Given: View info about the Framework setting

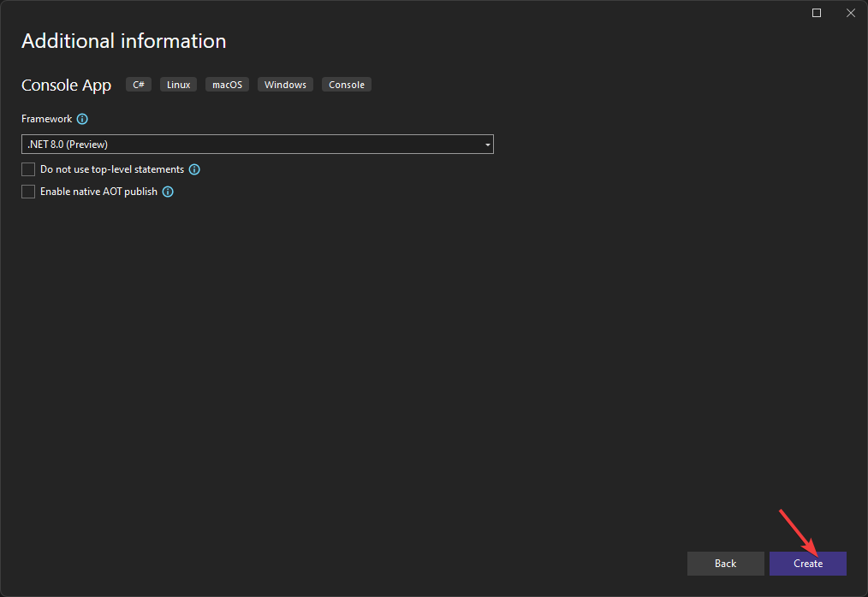Looking at the screenshot, I should (81, 119).
